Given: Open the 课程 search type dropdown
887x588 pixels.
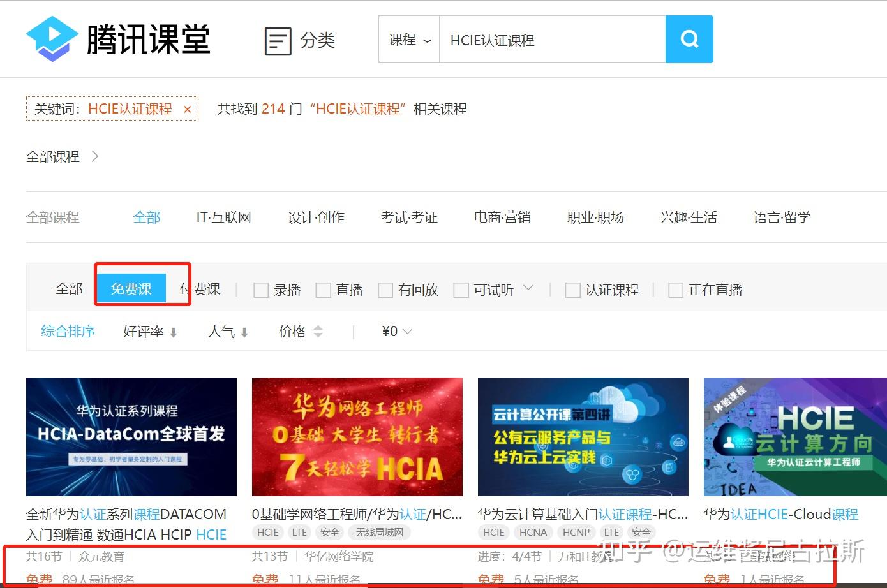Looking at the screenshot, I should (410, 40).
